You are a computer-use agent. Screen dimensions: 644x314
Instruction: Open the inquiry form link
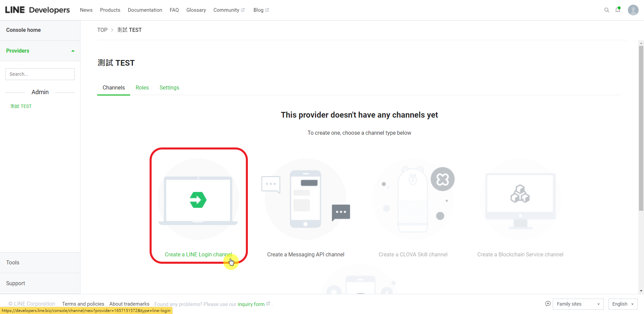click(x=251, y=304)
